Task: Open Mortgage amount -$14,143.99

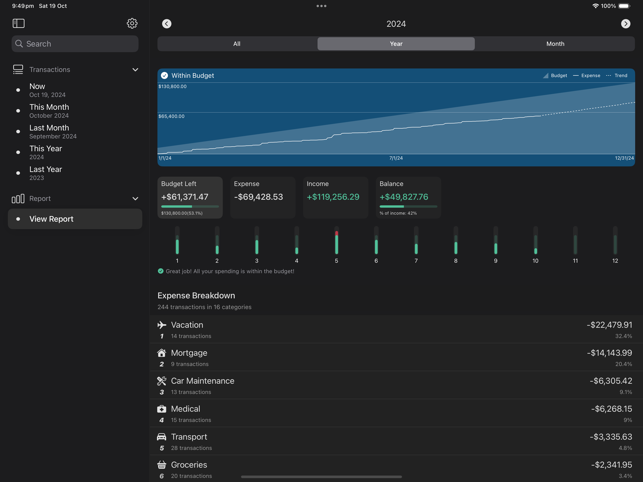Action: pos(609,353)
